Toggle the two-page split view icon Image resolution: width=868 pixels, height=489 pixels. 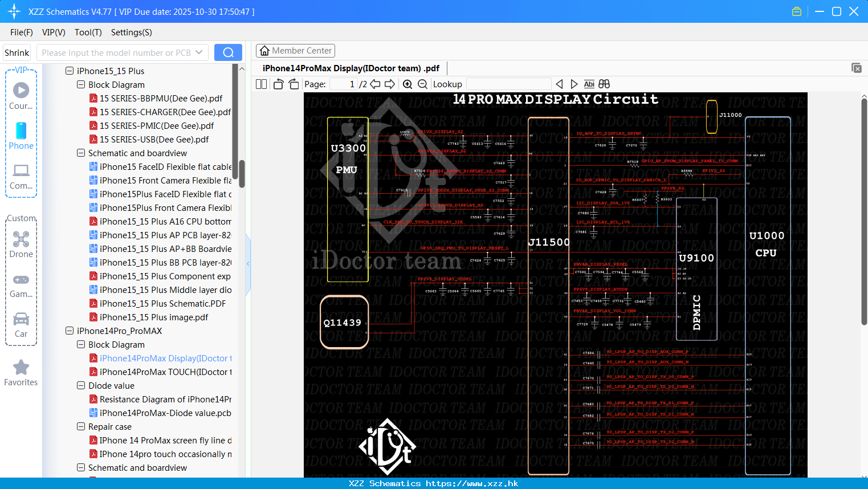click(x=261, y=84)
